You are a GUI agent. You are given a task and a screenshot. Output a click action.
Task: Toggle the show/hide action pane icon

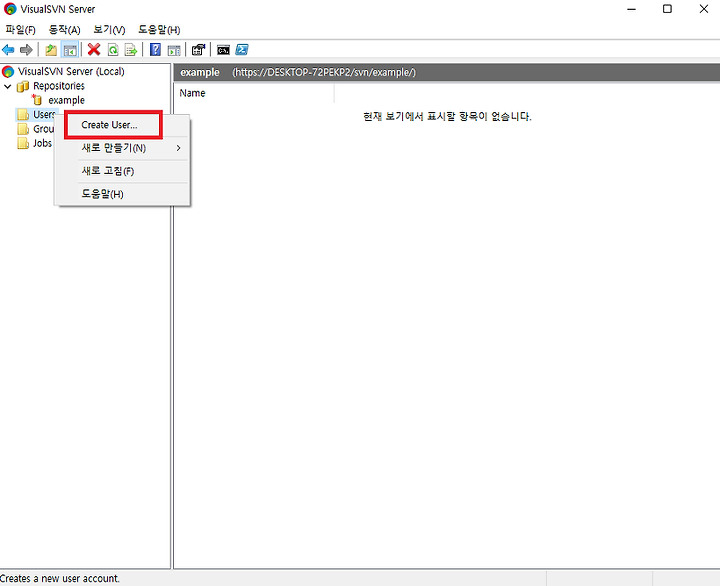[x=174, y=50]
